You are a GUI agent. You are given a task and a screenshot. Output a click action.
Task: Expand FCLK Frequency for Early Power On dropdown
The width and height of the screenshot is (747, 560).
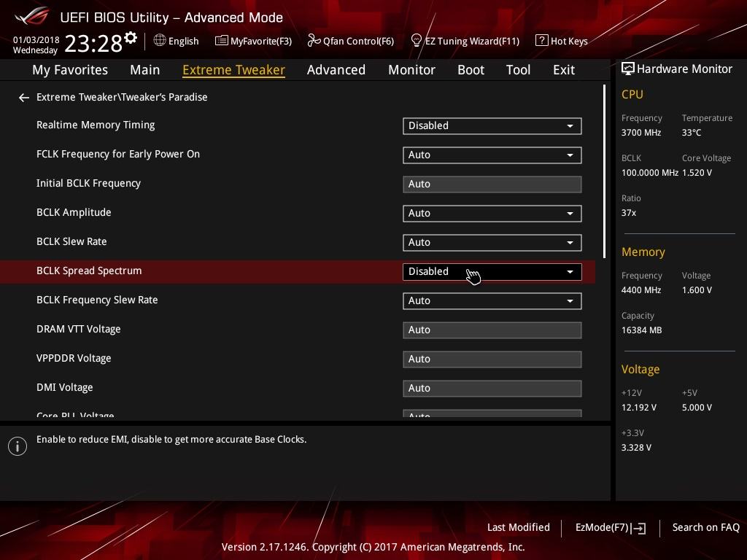492,155
